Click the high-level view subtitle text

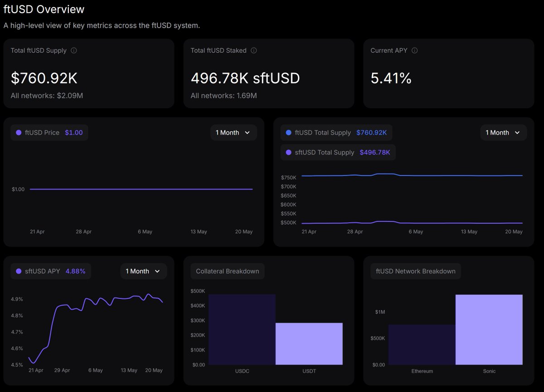(x=102, y=25)
